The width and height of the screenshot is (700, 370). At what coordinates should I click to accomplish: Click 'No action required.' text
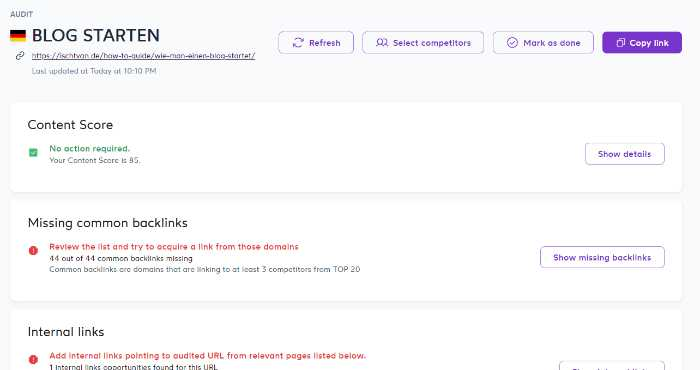pyautogui.click(x=89, y=149)
